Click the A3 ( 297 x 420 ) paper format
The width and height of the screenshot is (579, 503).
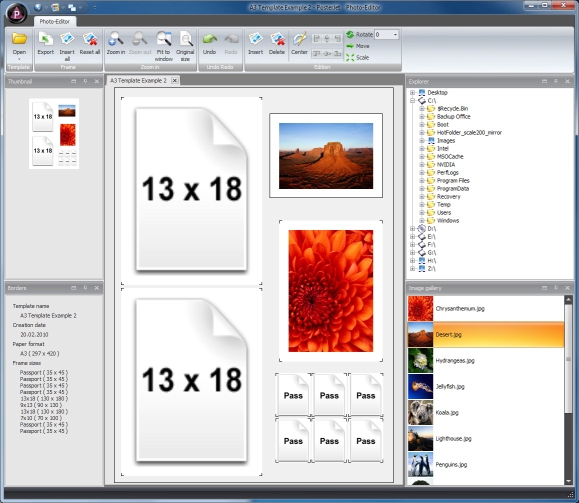[x=40, y=354]
